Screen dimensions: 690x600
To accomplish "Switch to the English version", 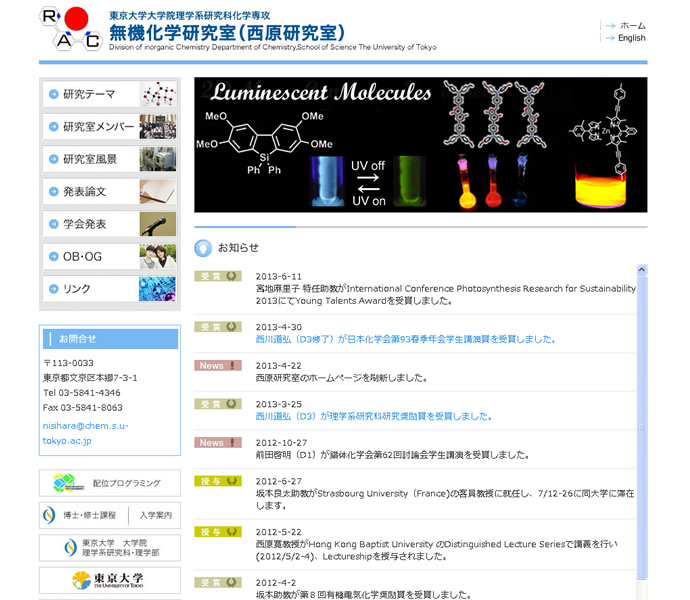I will (631, 38).
